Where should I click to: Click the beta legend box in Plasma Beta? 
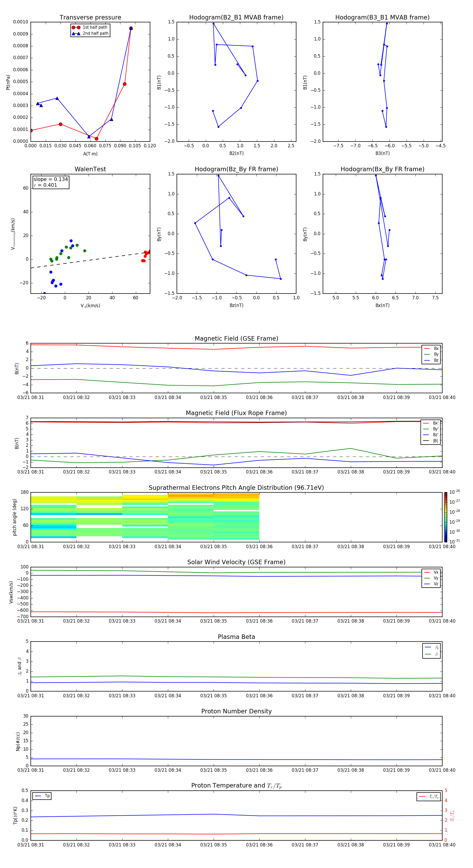pyautogui.click(x=431, y=651)
